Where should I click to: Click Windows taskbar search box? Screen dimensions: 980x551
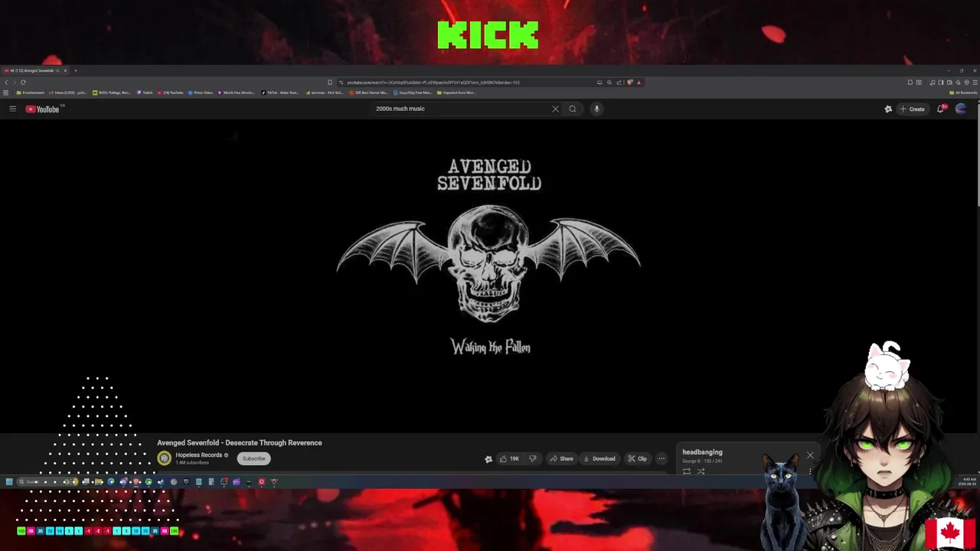pos(46,481)
